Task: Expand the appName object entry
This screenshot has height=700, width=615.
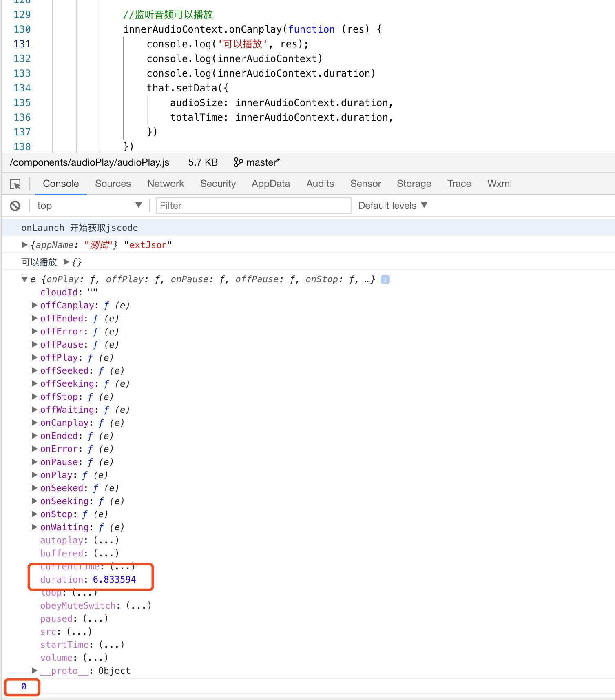Action: (x=24, y=245)
